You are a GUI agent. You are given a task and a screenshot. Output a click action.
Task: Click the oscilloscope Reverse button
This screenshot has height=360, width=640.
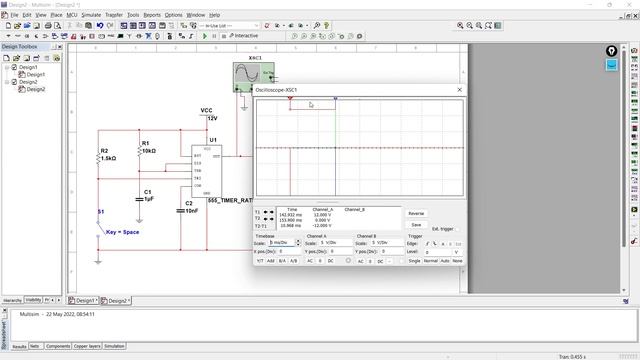tap(416, 213)
